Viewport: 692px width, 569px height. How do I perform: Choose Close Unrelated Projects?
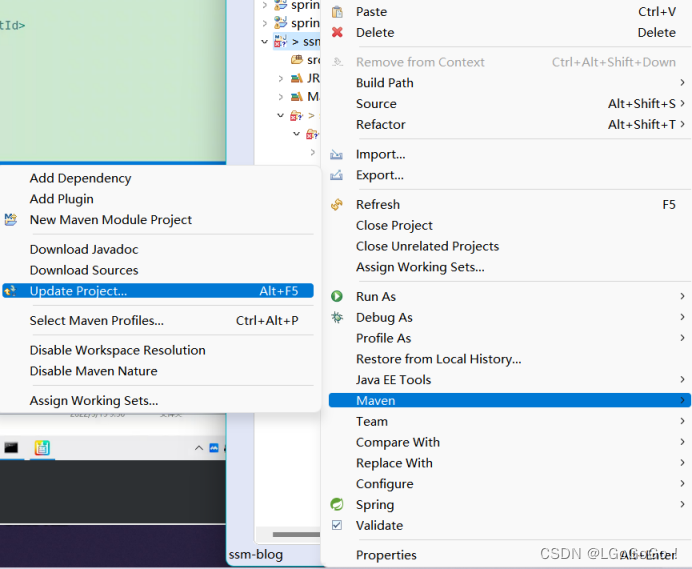tap(510, 246)
